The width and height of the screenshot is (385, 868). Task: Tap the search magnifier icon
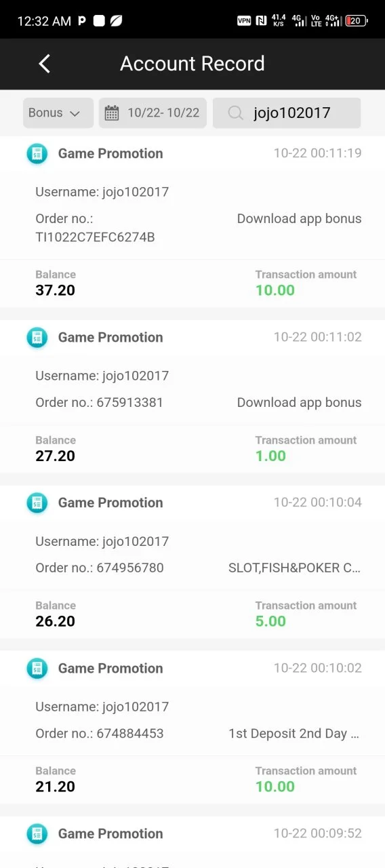(235, 113)
